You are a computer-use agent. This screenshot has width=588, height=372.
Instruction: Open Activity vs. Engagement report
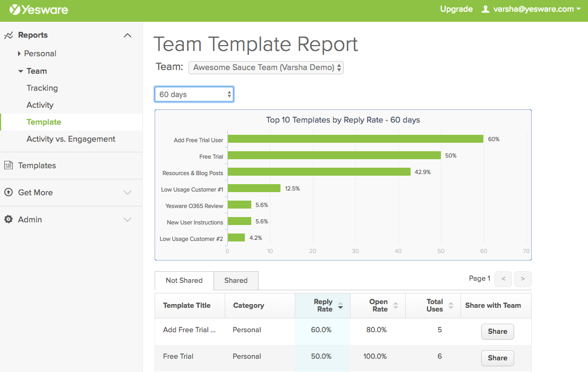tap(71, 139)
